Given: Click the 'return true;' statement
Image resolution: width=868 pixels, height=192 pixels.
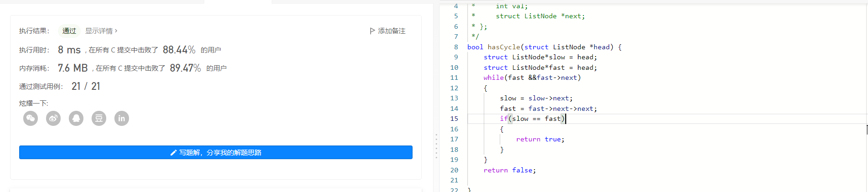Looking at the screenshot, I should pyautogui.click(x=540, y=139).
